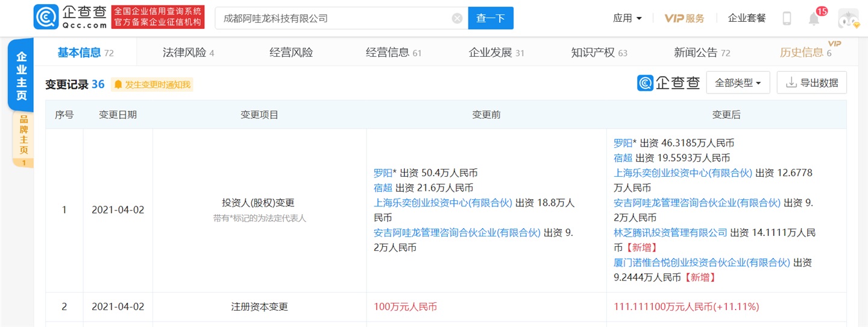Image resolution: width=868 pixels, height=327 pixels.
Task: Open the 历史信息 VIP tab
Action: [x=805, y=52]
